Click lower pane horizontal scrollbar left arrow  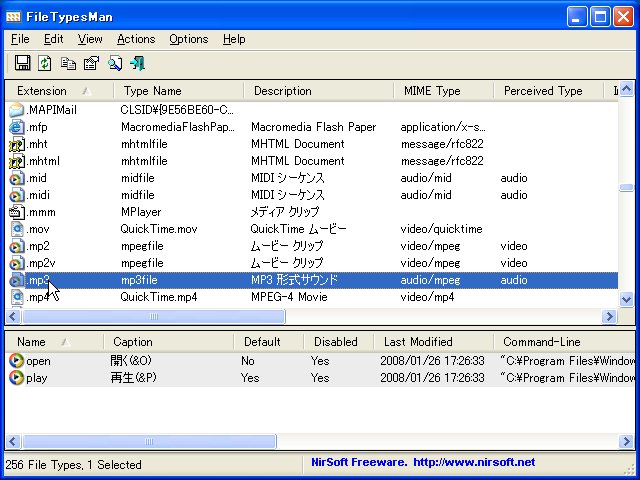13,441
